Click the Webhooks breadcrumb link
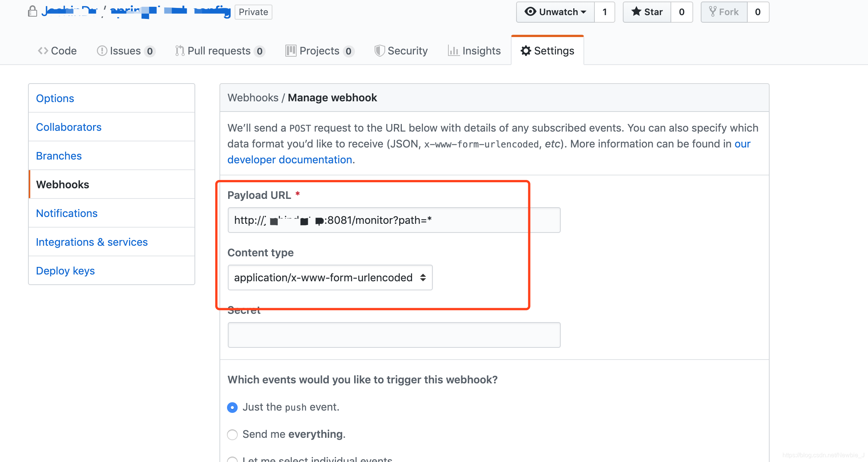868x462 pixels. click(253, 98)
